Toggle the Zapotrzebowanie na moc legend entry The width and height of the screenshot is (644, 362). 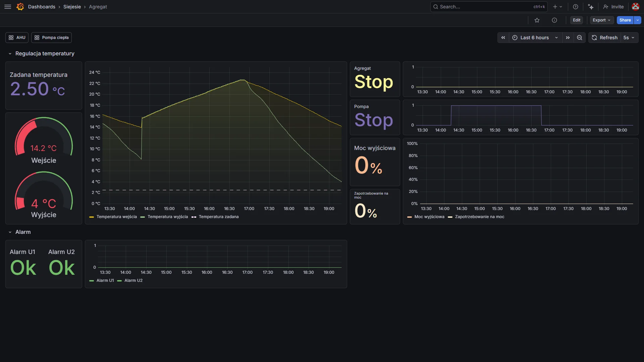[480, 217]
